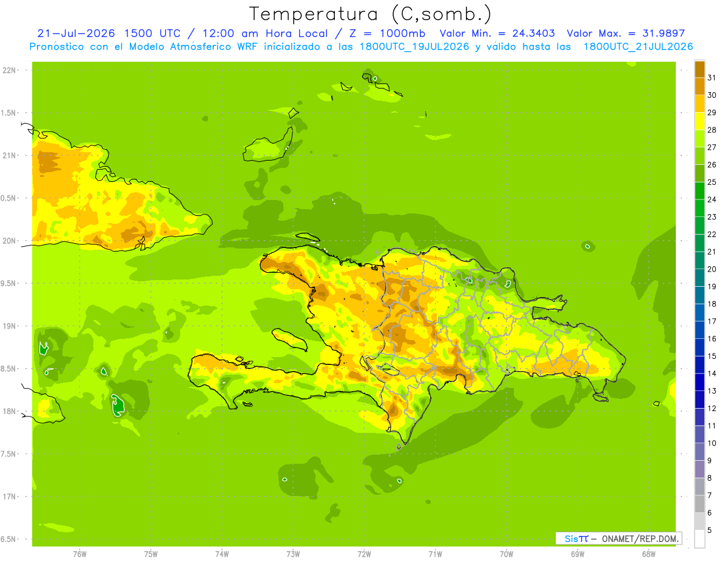Select '1800UTC_21JUL2026' valid-until time text
Image resolution: width=728 pixels, height=562 pixels.
coord(638,47)
